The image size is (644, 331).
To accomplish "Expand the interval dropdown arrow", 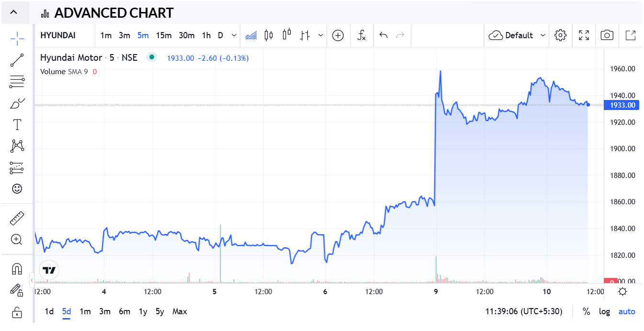I will 234,35.
